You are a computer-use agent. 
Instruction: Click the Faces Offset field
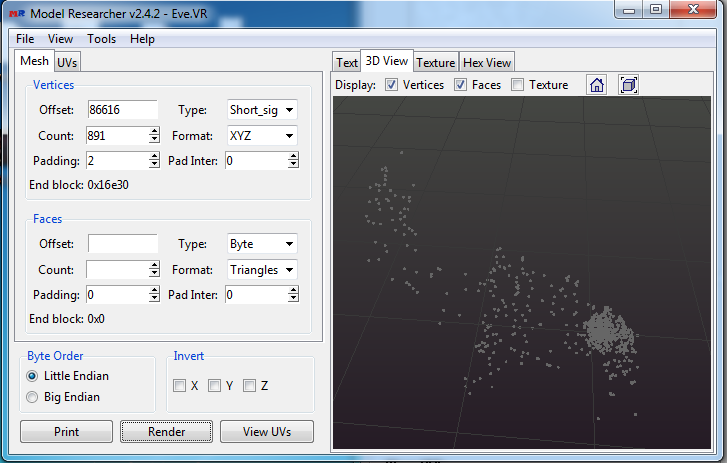pos(122,244)
